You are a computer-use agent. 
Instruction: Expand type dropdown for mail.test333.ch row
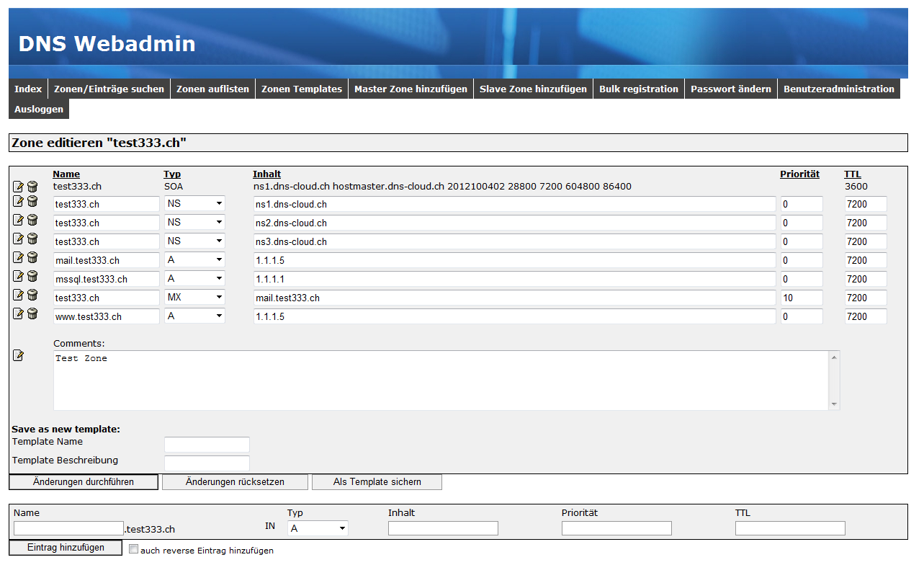(194, 259)
